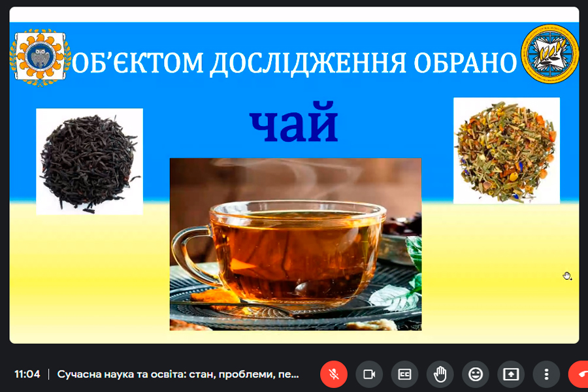This screenshot has width=588, height=392.
Task: Open the three-dot more options menu
Action: (x=546, y=374)
